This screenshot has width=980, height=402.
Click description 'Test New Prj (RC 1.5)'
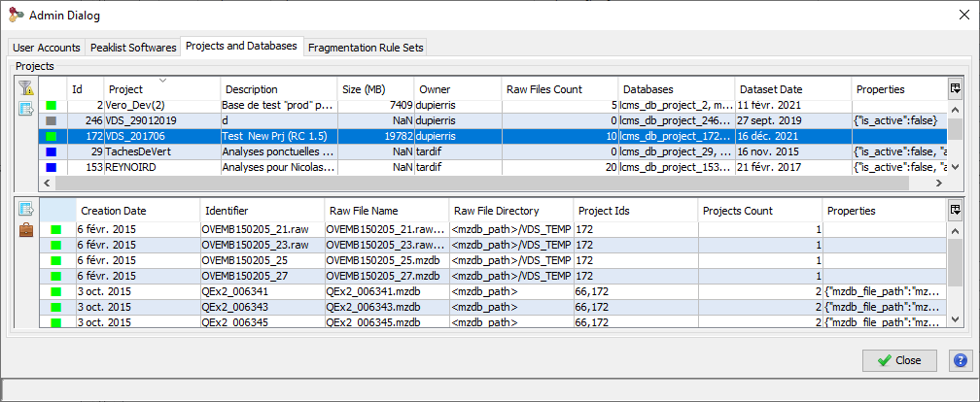(x=279, y=136)
